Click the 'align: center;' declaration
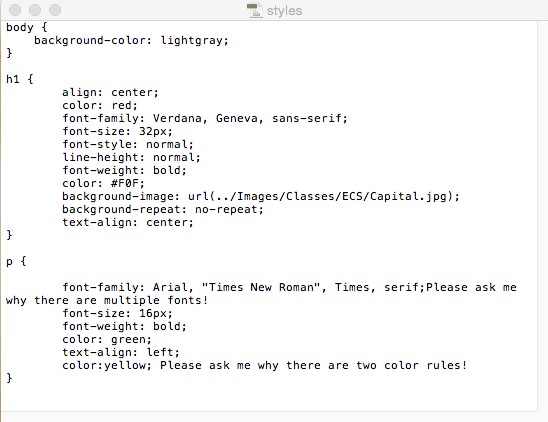This screenshot has width=548, height=422. (110, 92)
